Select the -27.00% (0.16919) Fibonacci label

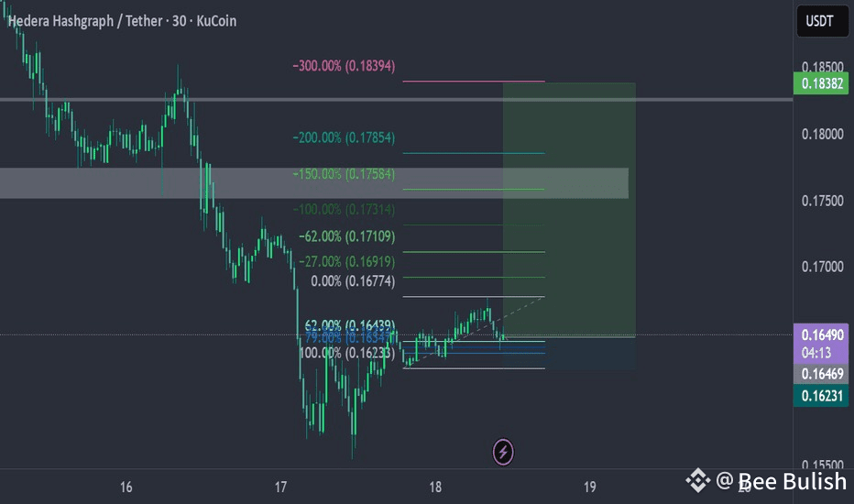point(347,261)
